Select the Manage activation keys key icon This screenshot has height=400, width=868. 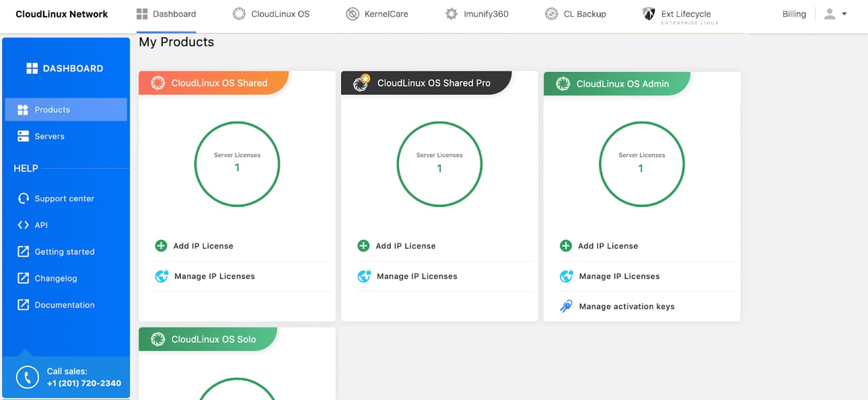pos(566,306)
